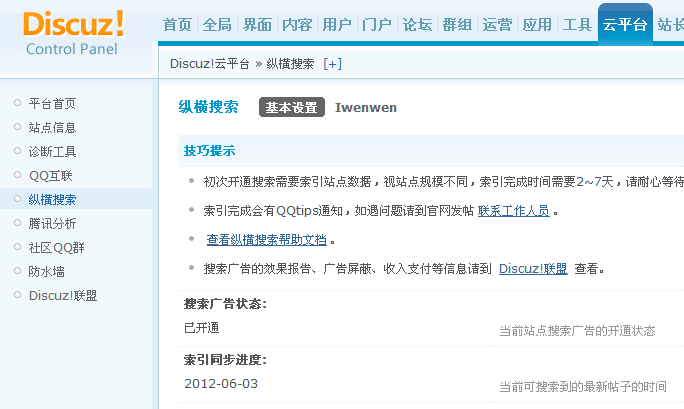Open 诊断工具 in sidebar
This screenshot has width=684, height=409.
[52, 151]
